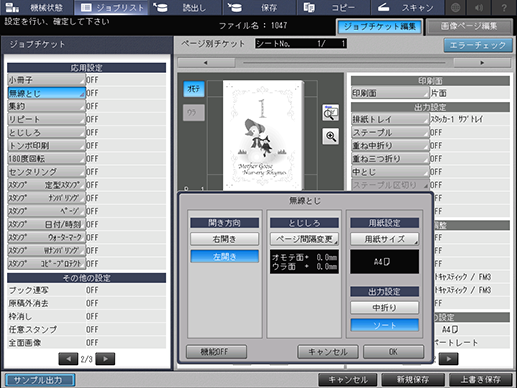The height and width of the screenshot is (388, 517).
Task: Switch to the ジョブリスト tab
Action: pos(112,7)
